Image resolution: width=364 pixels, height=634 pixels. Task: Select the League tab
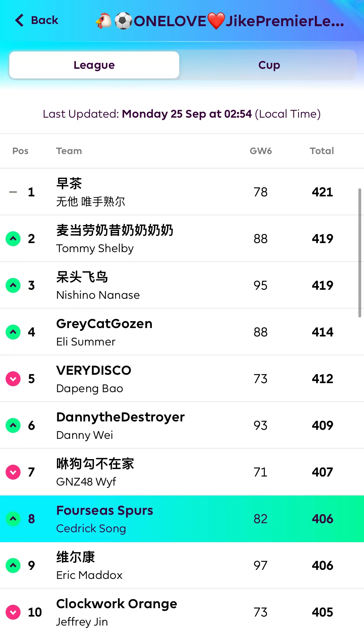[94, 65]
